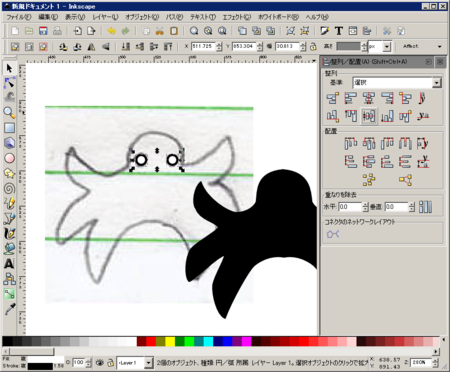Click the black Stroke color indicator
Viewport: 450px width, 372px height.
point(40,366)
